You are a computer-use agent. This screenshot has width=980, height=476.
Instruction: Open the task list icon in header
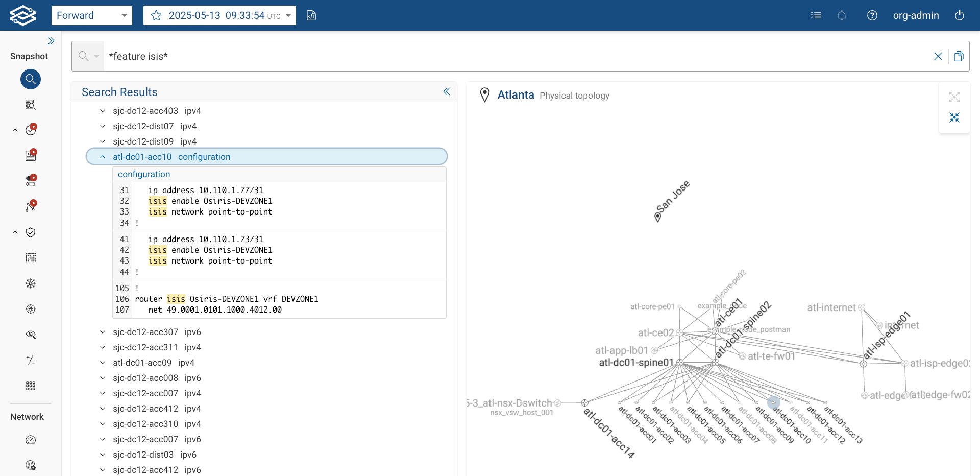click(x=816, y=15)
